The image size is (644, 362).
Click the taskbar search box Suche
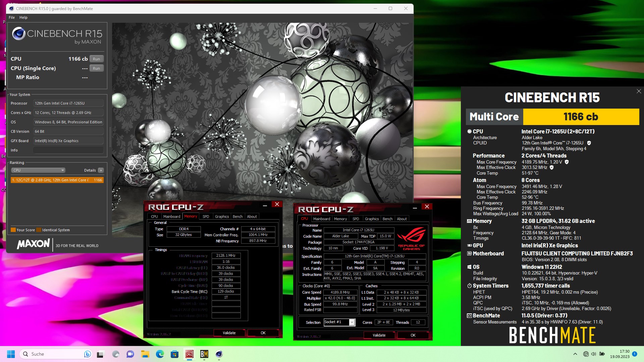coord(55,354)
